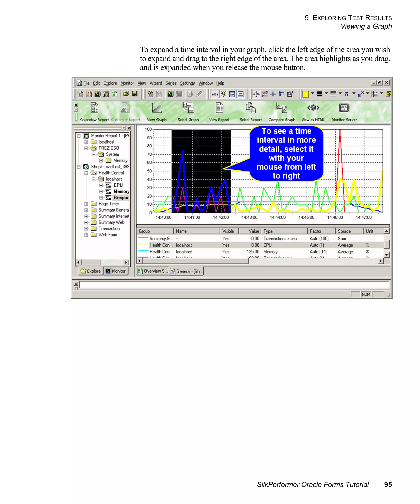Click the View as HTML icon
The height and width of the screenshot is (504, 420).
[313, 107]
